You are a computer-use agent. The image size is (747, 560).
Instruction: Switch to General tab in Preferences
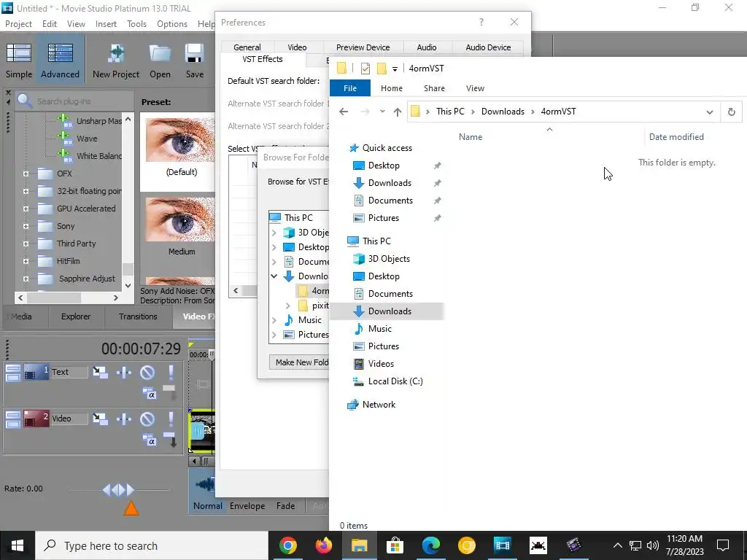(x=247, y=47)
